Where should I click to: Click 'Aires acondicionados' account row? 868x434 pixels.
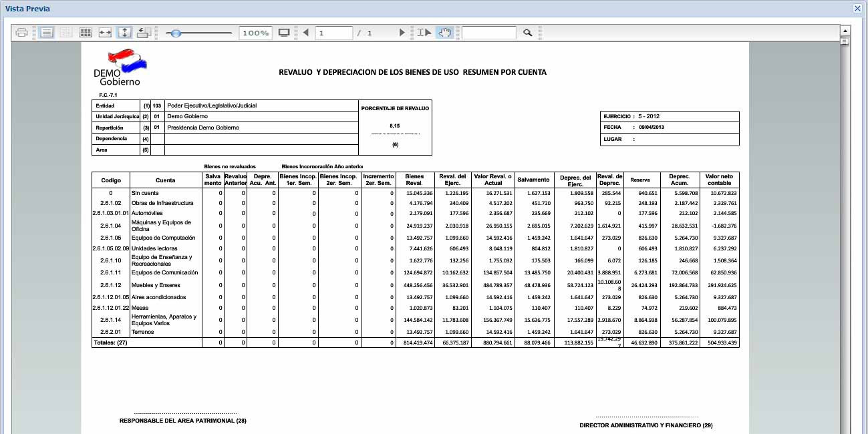pos(158,297)
